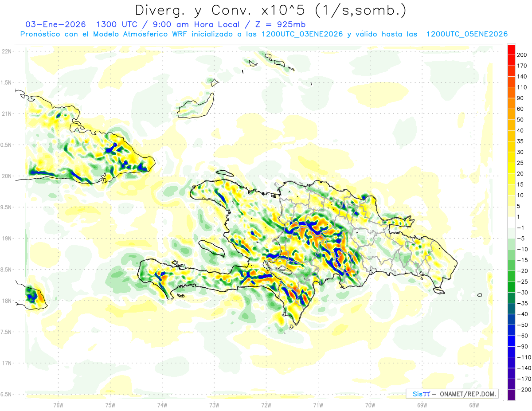Image resolution: width=532 pixels, height=411 pixels.
Task: Click the colorbar label '-110'
Action: pos(524,357)
